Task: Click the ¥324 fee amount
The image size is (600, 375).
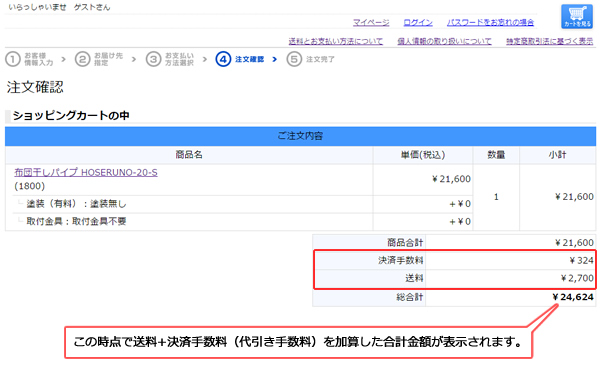Action: [581, 261]
